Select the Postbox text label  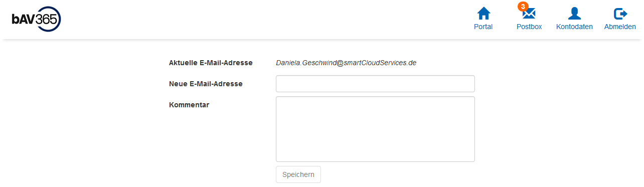click(x=529, y=27)
